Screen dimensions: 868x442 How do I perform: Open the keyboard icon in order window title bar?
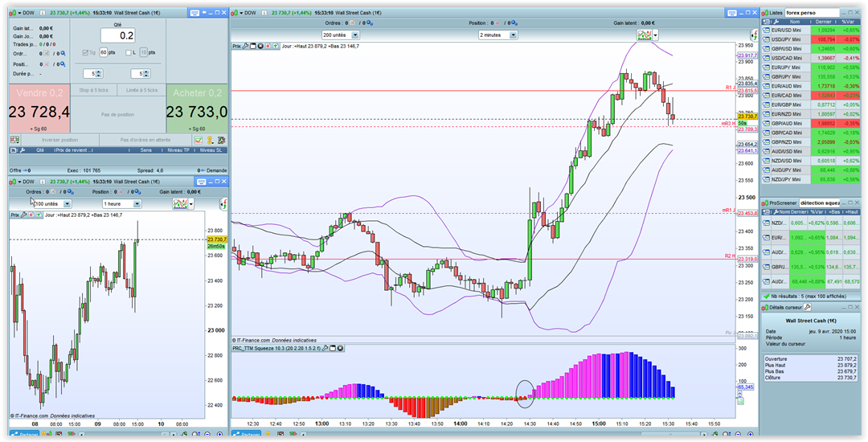click(x=194, y=13)
